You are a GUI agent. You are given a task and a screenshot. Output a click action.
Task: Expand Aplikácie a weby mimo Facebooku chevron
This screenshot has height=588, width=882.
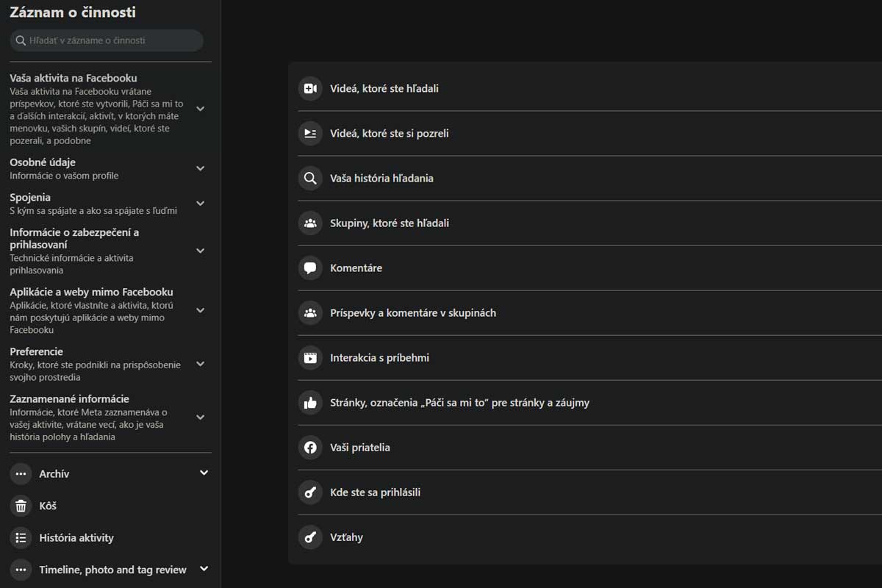[200, 310]
